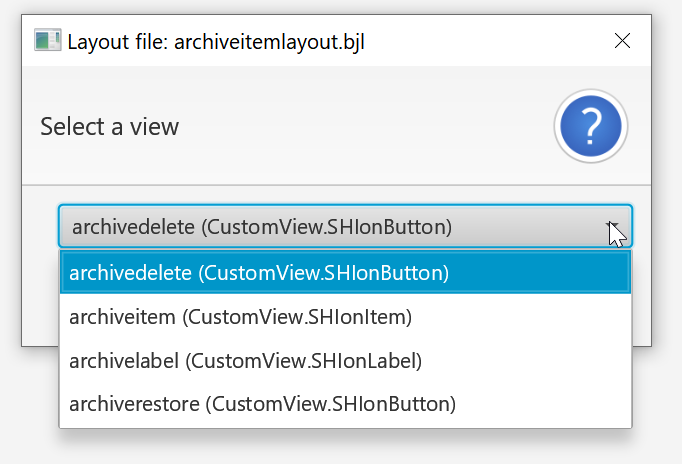Click the layout file icon in title bar
The width and height of the screenshot is (682, 464).
(47, 41)
